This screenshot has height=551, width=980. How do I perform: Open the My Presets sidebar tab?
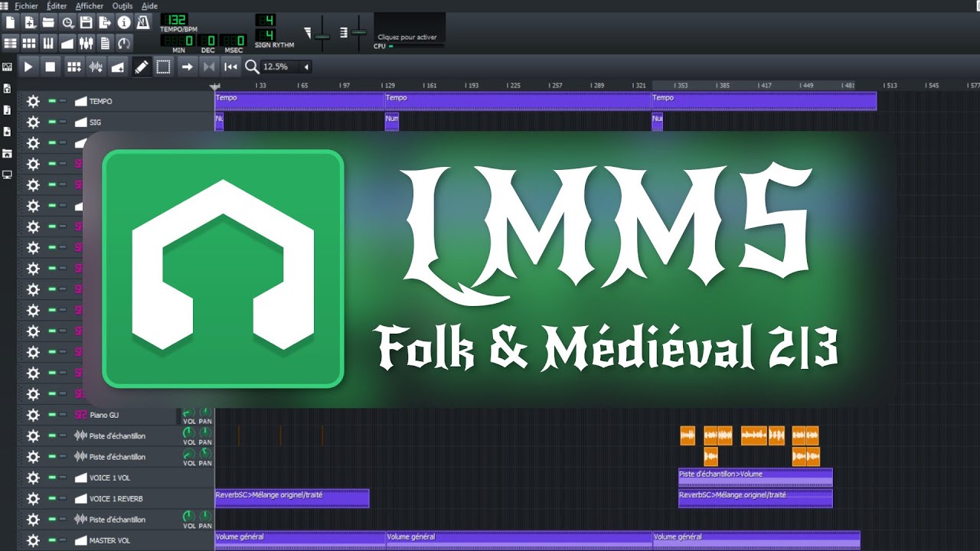(8, 132)
